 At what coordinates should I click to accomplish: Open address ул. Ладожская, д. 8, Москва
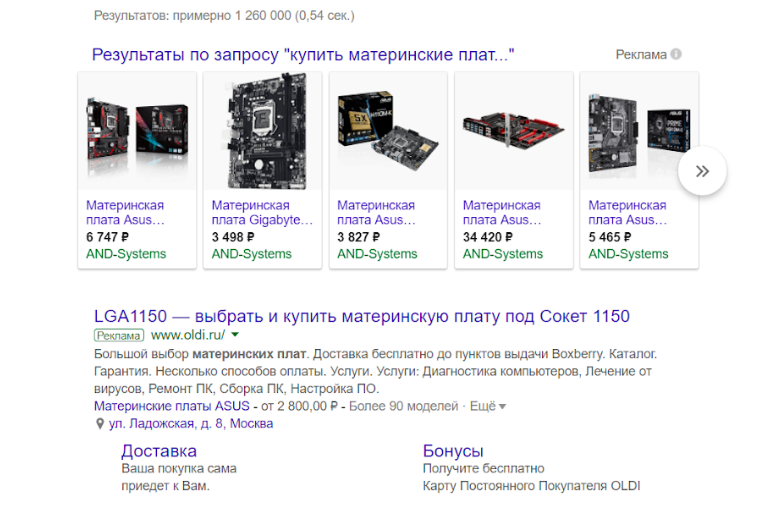pos(190,424)
